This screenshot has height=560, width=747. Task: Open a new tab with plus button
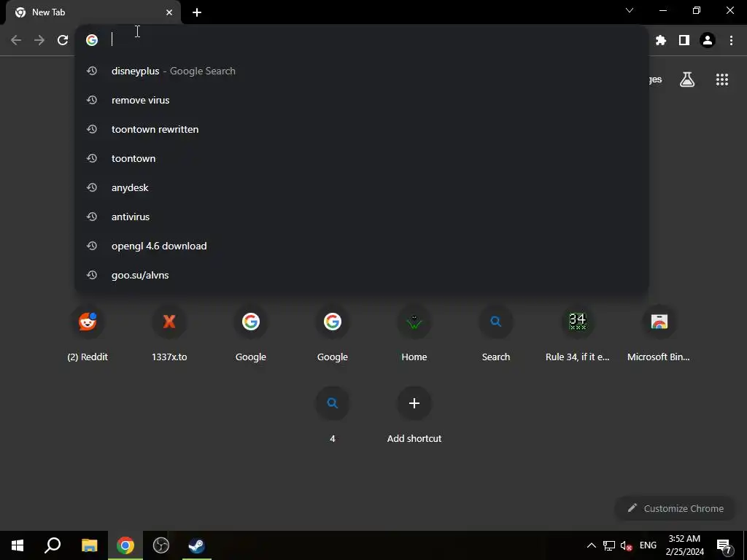coord(197,12)
